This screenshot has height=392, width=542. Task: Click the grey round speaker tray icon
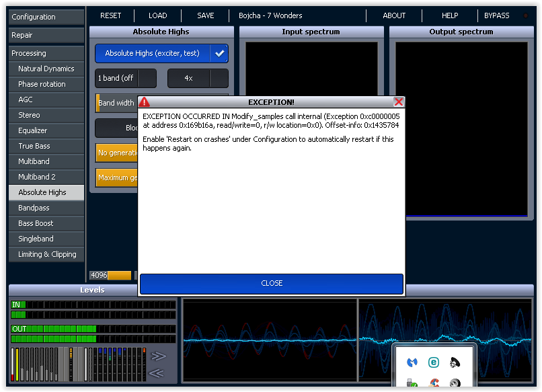coord(455,383)
